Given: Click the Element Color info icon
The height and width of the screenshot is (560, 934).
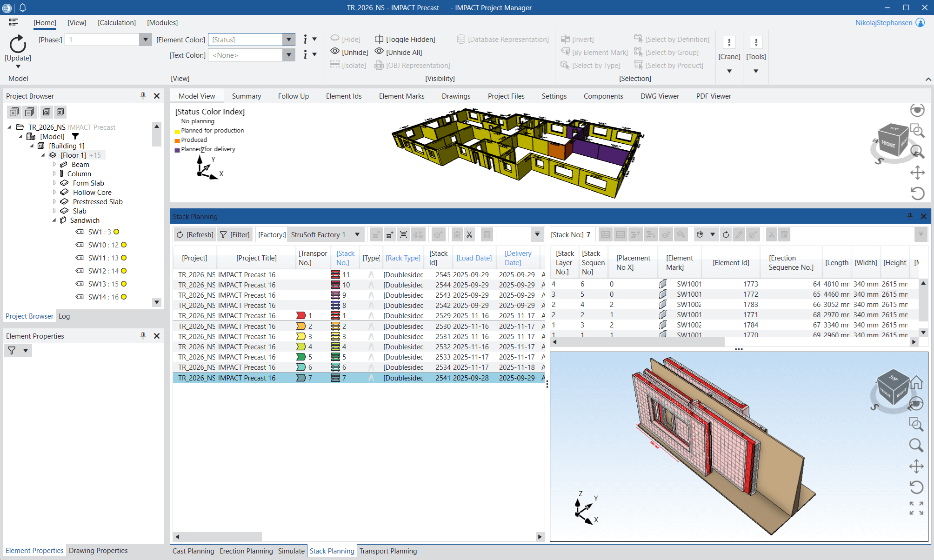Looking at the screenshot, I should coord(305,40).
